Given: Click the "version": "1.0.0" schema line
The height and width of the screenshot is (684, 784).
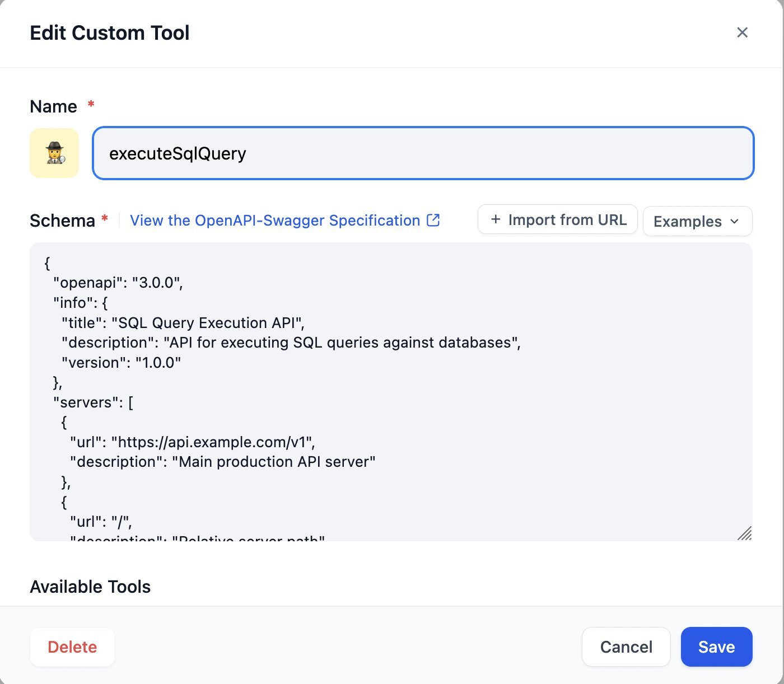Looking at the screenshot, I should (122, 363).
